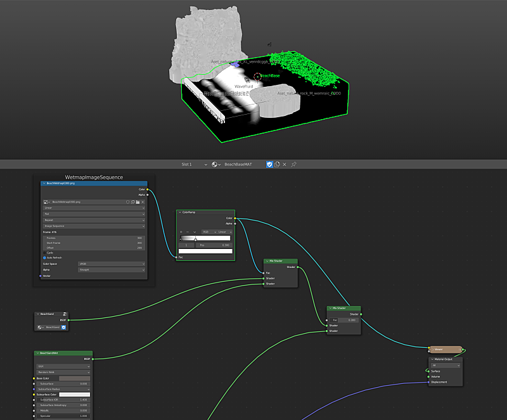Remove the active ColorRamp color stop
507x420 pixels.
point(188,232)
